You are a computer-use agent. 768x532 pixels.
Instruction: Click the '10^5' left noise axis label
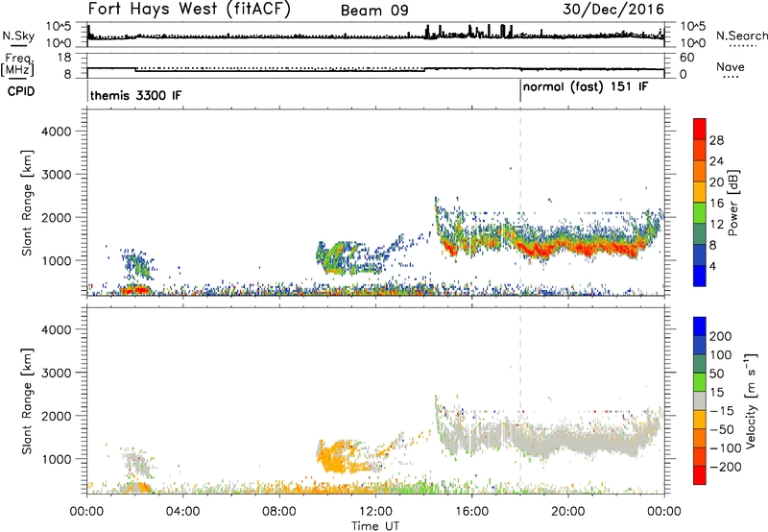tap(59, 27)
